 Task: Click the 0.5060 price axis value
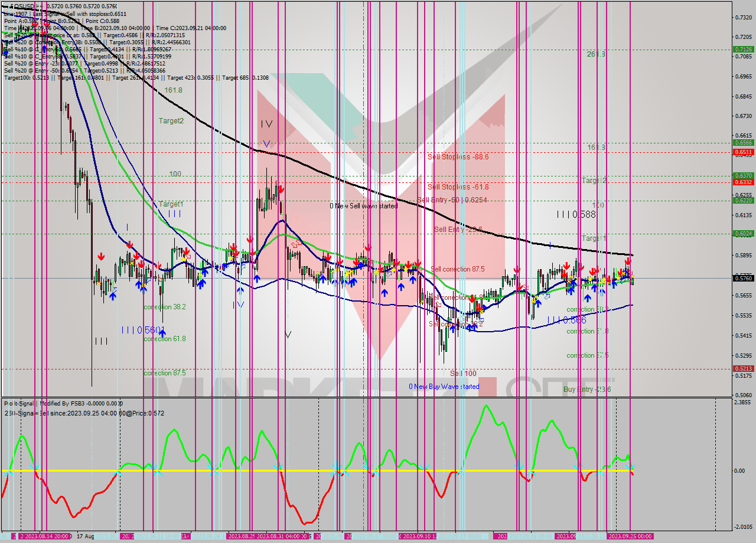click(742, 395)
